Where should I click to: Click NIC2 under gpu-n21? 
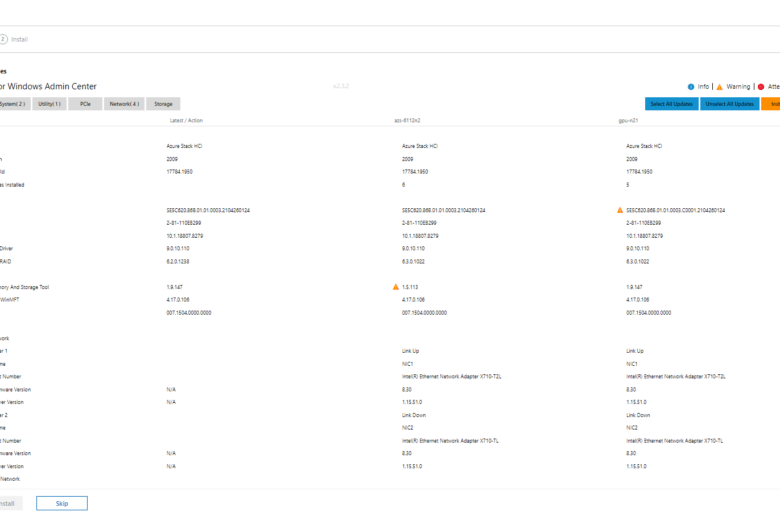pyautogui.click(x=631, y=428)
